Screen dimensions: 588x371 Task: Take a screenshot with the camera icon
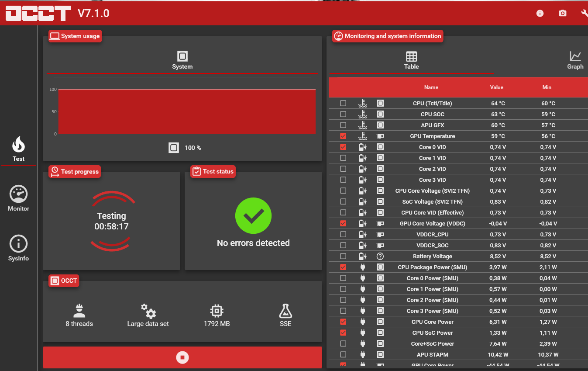point(563,14)
